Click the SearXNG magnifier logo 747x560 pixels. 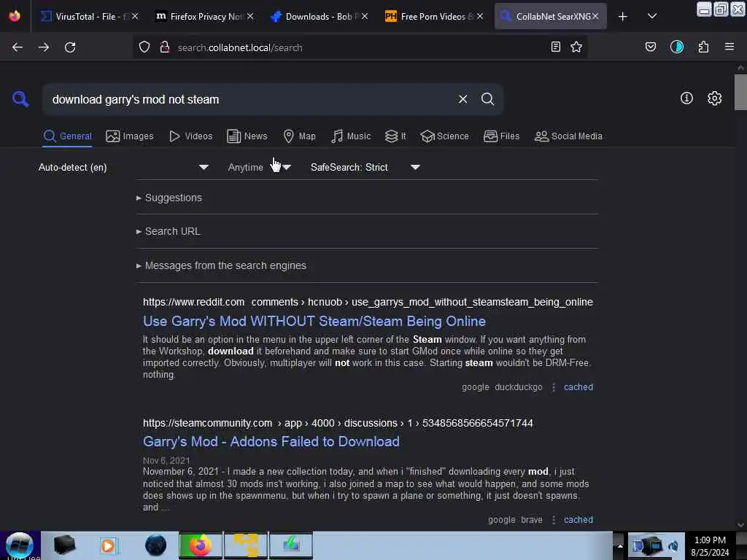pos(20,99)
